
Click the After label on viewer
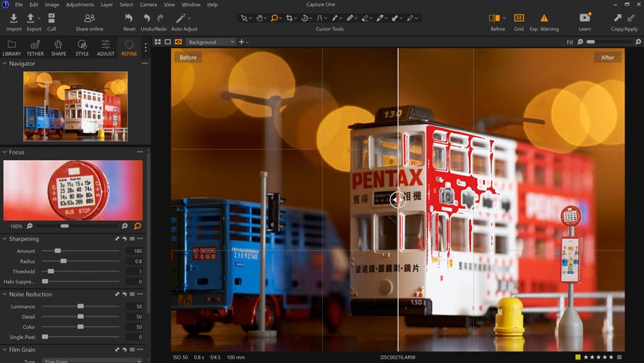coord(607,57)
